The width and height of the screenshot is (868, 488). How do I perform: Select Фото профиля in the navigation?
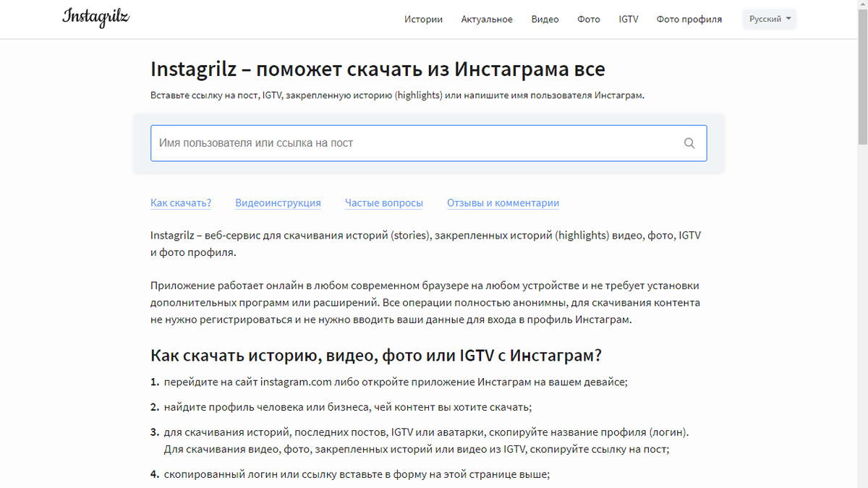coord(689,20)
